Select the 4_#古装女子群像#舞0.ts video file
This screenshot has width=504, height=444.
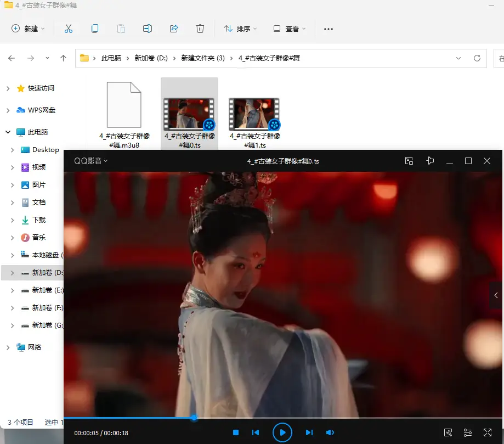point(189,115)
